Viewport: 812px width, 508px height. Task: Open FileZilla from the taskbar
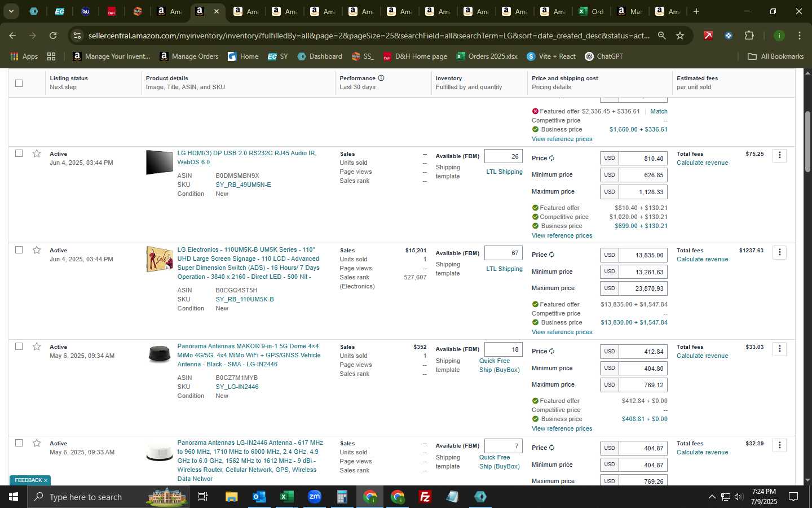click(x=425, y=497)
